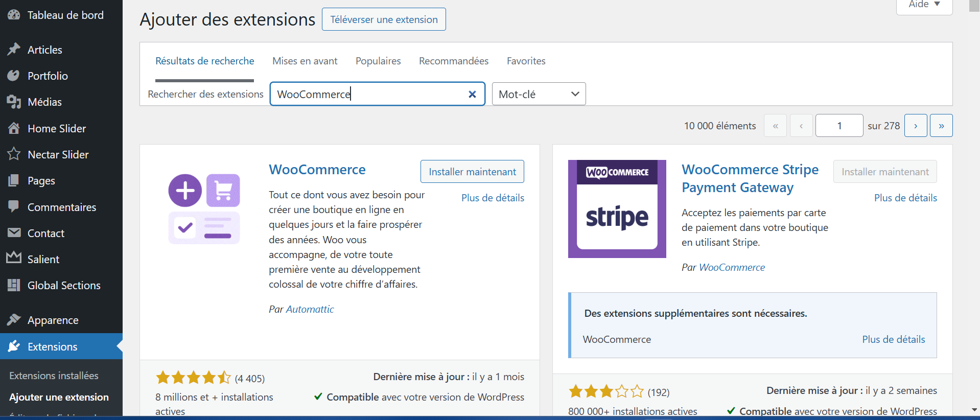The height and width of the screenshot is (420, 980).
Task: Open Extensions installées submenu item
Action: pos(54,376)
